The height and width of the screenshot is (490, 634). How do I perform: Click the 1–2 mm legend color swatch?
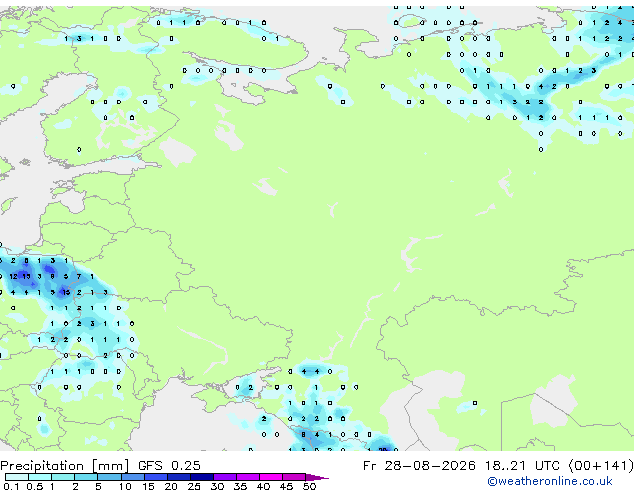click(x=63, y=477)
